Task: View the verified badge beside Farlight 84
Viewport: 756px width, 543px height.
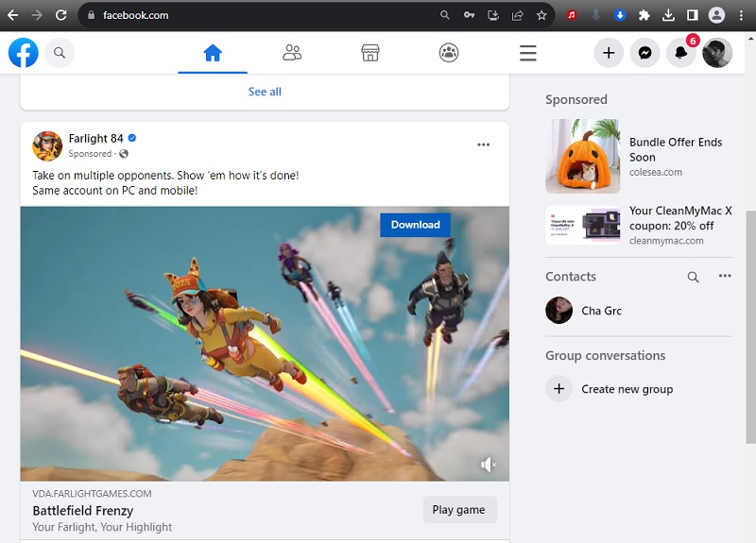Action: 132,138
